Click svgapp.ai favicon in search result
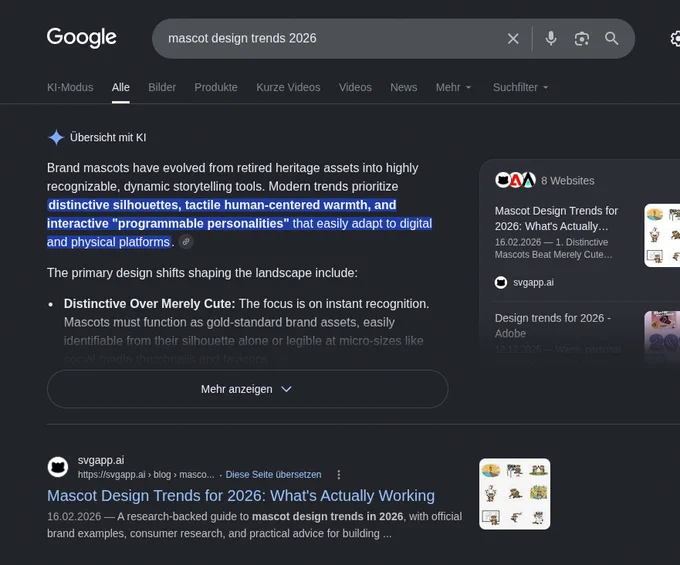 click(x=58, y=467)
